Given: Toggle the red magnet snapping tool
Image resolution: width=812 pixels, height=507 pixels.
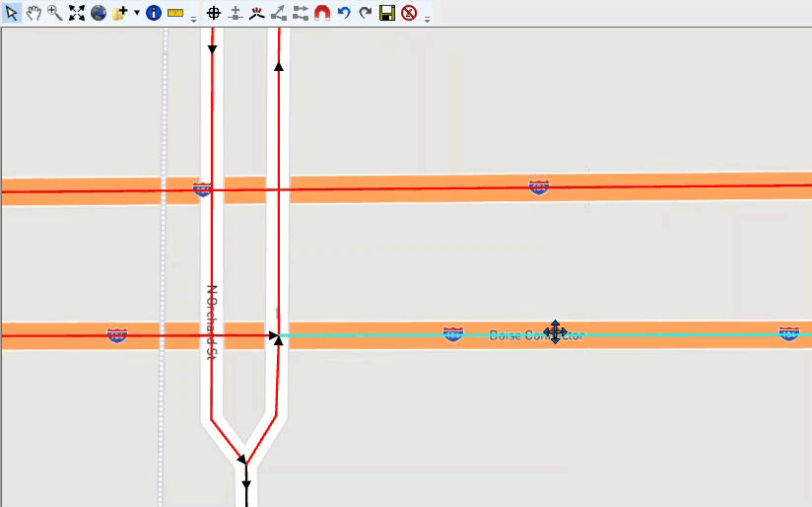Looking at the screenshot, I should 322,13.
